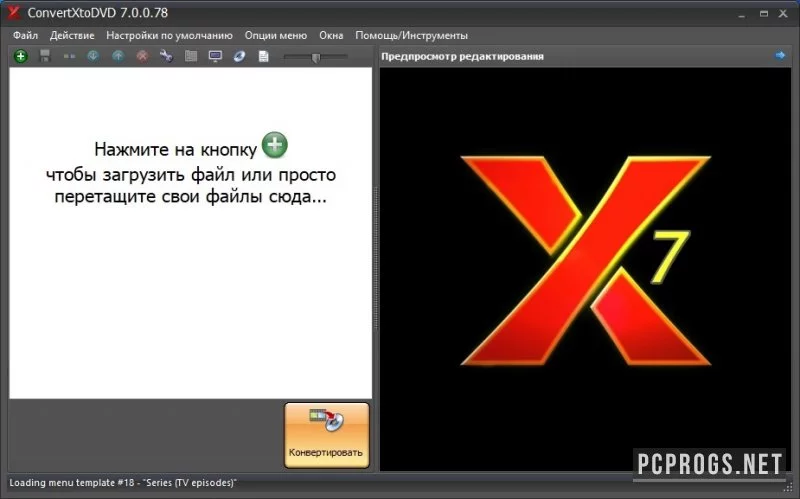Open the Окна menu
800x499 pixels.
tap(331, 35)
